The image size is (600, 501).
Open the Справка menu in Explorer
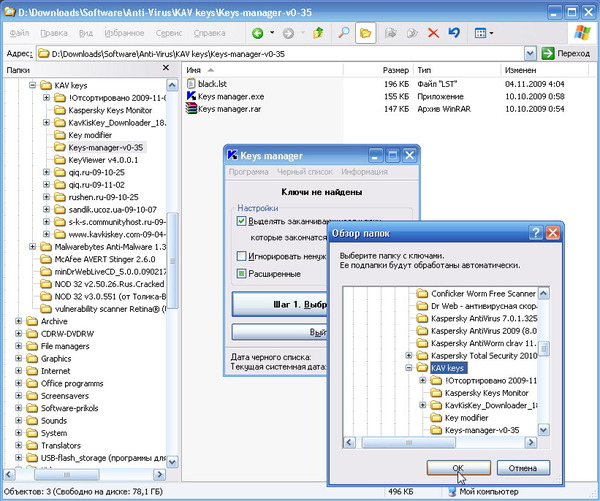point(209,33)
